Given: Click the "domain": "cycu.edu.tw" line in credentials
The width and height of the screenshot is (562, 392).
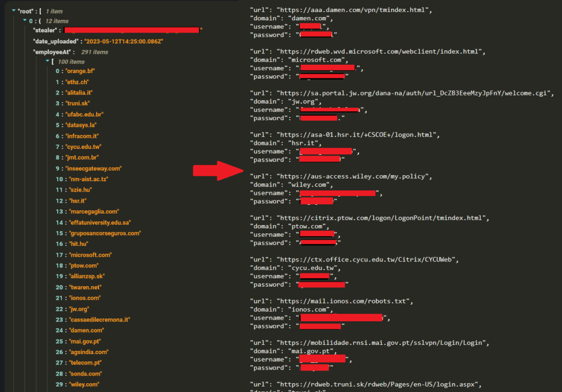Looking at the screenshot, I should point(295,268).
